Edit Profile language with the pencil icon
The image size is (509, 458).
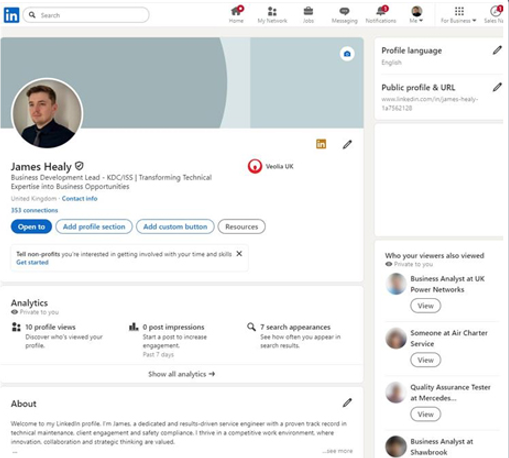click(497, 50)
